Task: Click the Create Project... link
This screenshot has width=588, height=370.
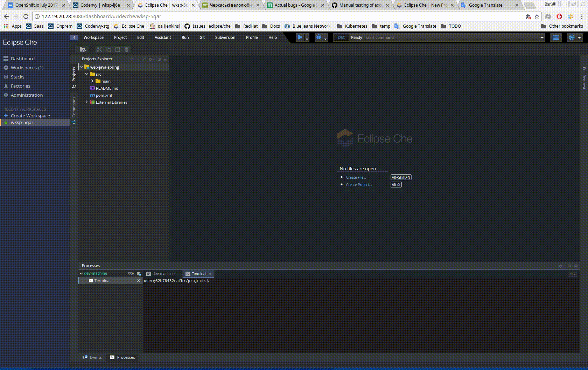Action: 359,185
